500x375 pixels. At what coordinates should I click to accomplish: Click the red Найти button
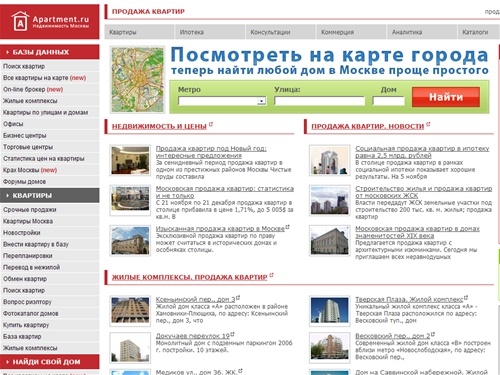pos(446,97)
